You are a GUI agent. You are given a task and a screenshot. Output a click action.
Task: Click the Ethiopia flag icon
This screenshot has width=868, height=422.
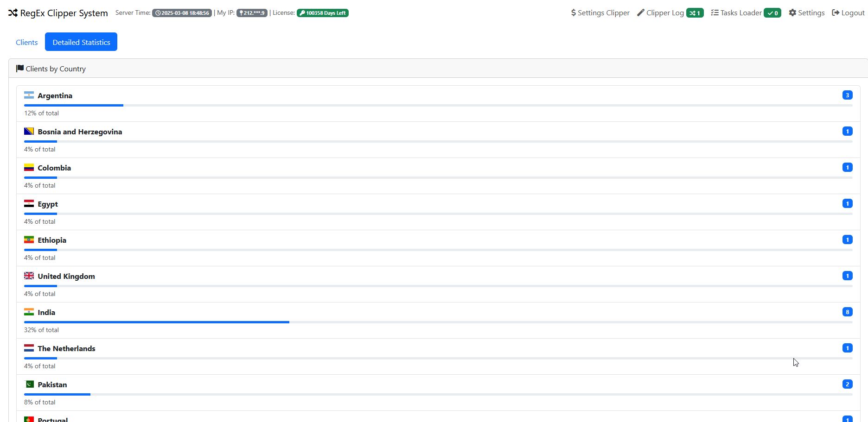(x=29, y=240)
